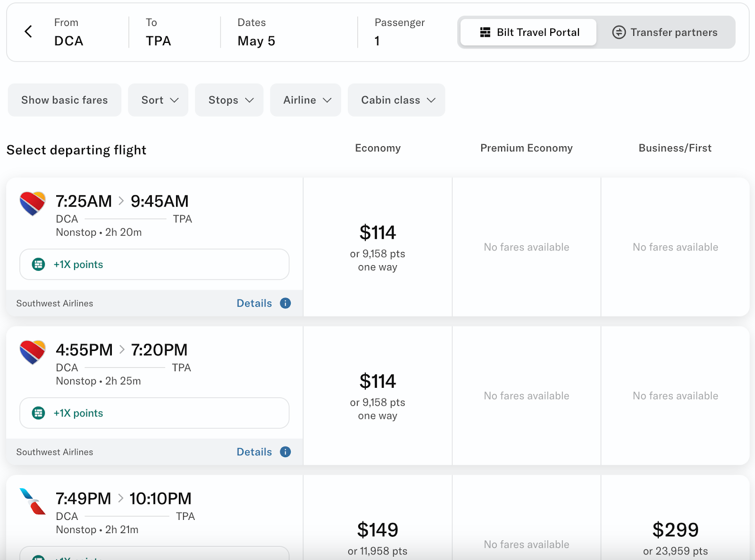The image size is (755, 560).
Task: Switch to the Bilt Travel Portal tab
Action: [528, 32]
